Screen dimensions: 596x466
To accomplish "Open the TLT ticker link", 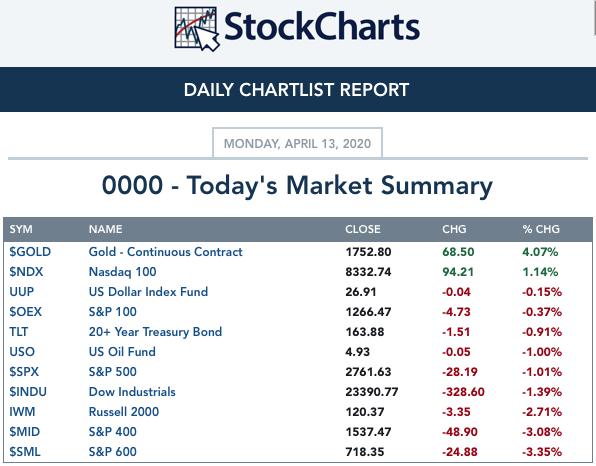I will (x=19, y=332).
